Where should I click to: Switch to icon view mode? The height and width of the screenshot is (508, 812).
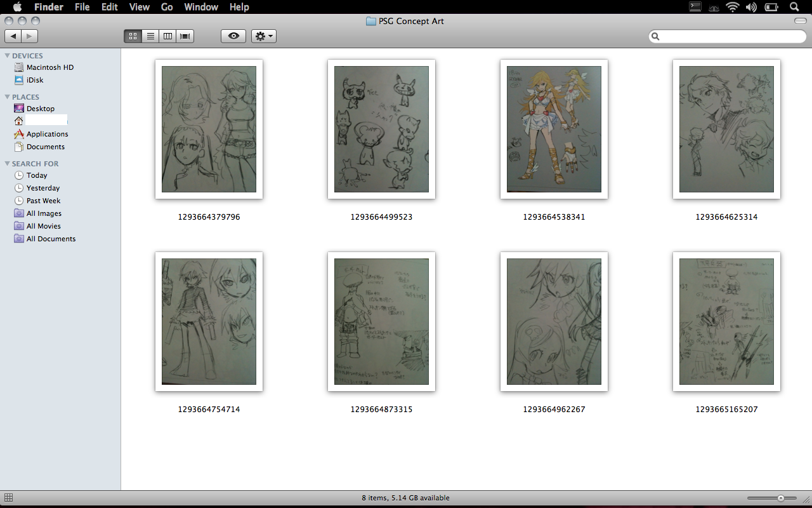[133, 36]
